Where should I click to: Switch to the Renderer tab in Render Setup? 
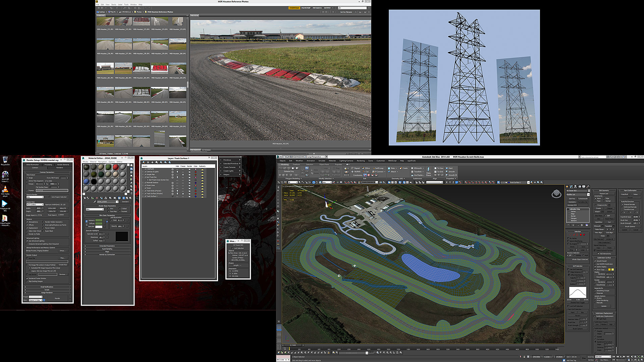pyautogui.click(x=60, y=168)
